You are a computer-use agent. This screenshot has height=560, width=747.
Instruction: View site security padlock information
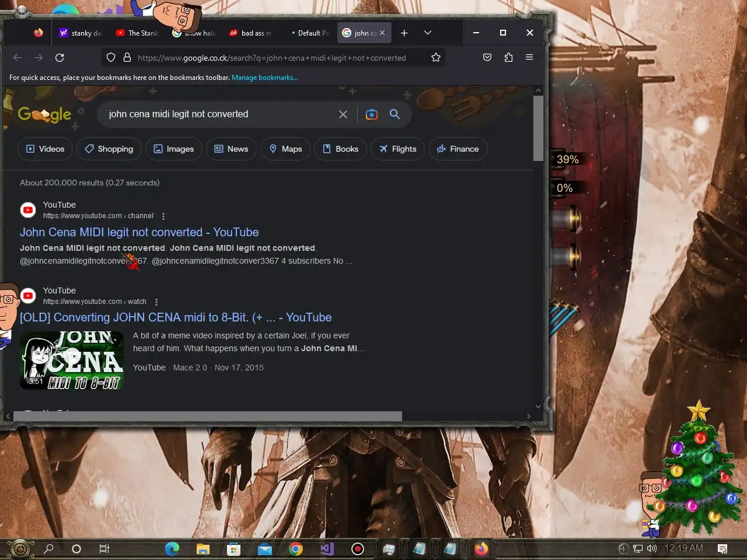(x=127, y=58)
